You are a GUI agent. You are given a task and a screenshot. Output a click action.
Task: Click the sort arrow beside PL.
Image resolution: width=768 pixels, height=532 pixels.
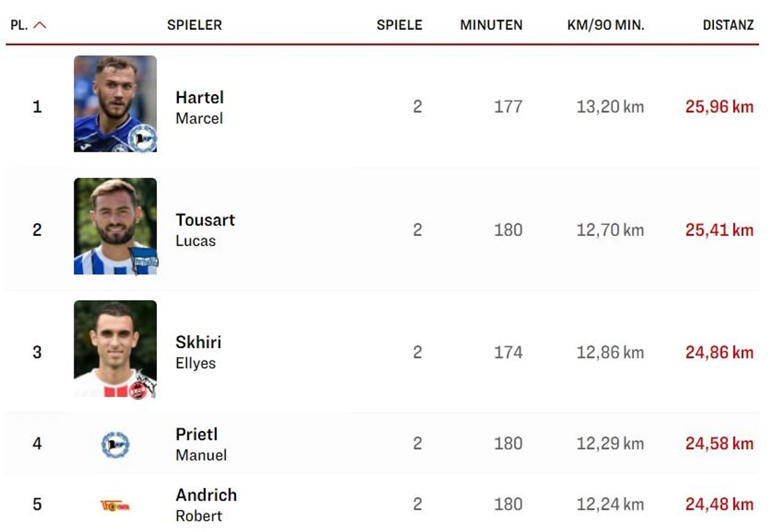[x=40, y=25]
